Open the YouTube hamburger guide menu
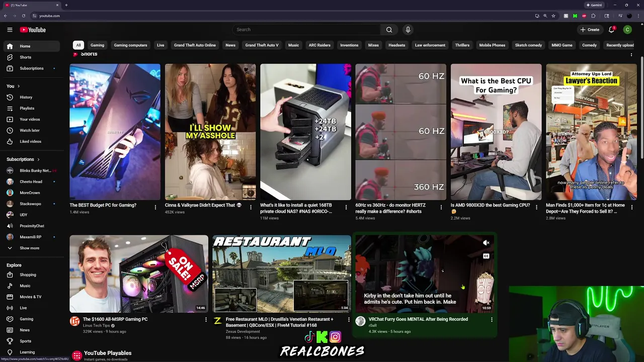The image size is (644, 362). (10, 30)
